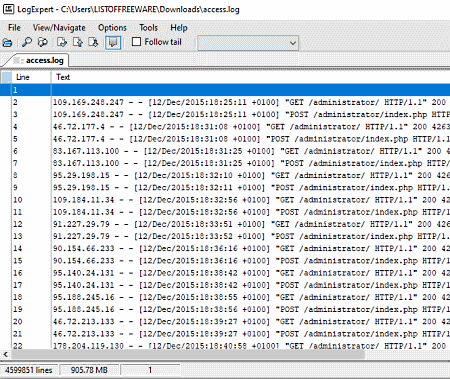
Task: Click the horizontal scrollbar thumb
Action: [x=188, y=354]
